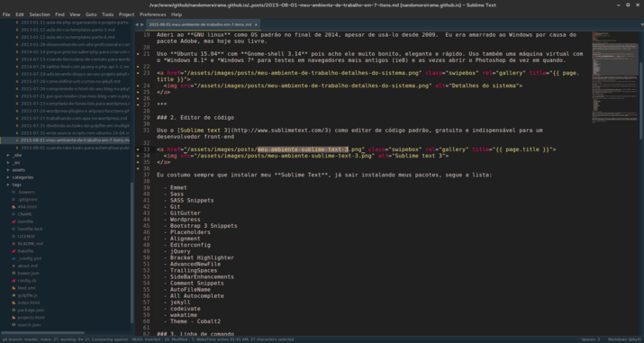Click the sidebar vertical scrollbar
The height and width of the screenshot is (343, 644).
pos(132,252)
